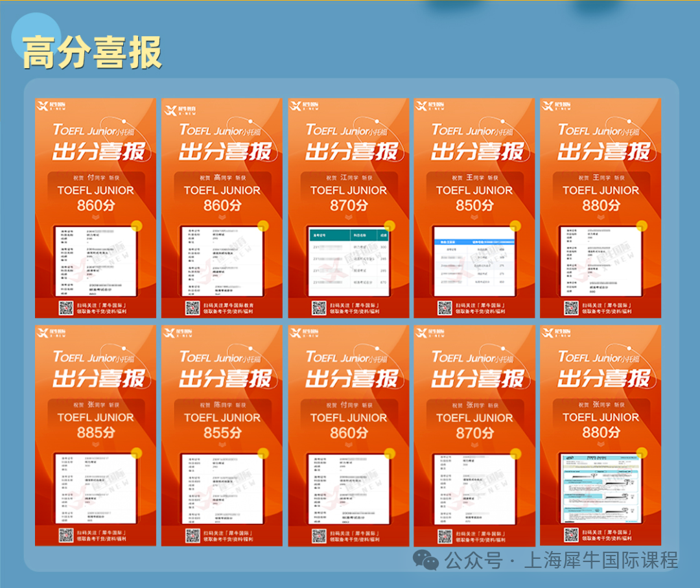The image size is (700, 588).
Task: Open the score report on 张同学 885分 poster
Action: click(95, 488)
